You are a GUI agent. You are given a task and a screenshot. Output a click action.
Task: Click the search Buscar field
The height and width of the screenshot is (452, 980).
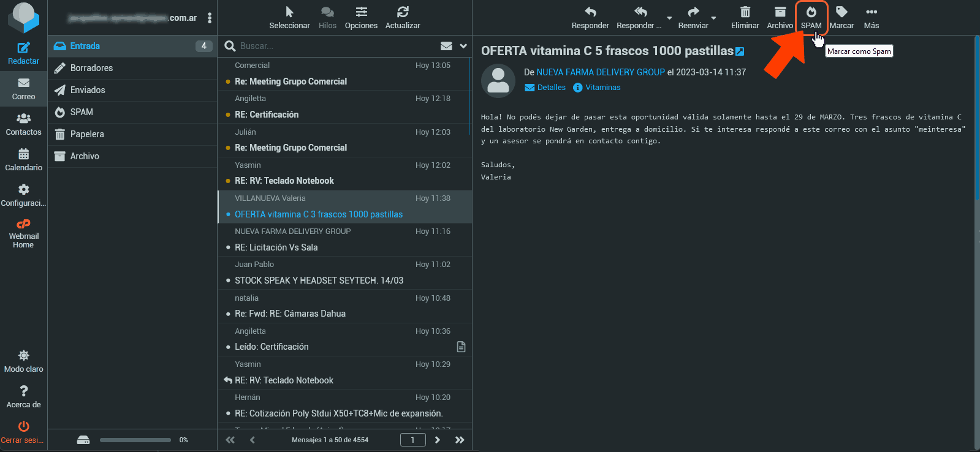(336, 46)
